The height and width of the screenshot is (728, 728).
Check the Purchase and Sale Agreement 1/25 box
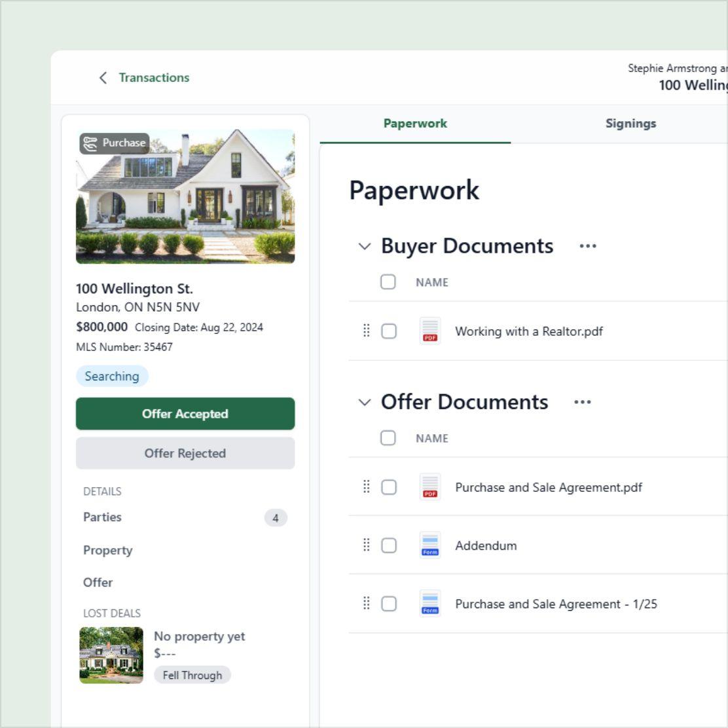coord(389,604)
